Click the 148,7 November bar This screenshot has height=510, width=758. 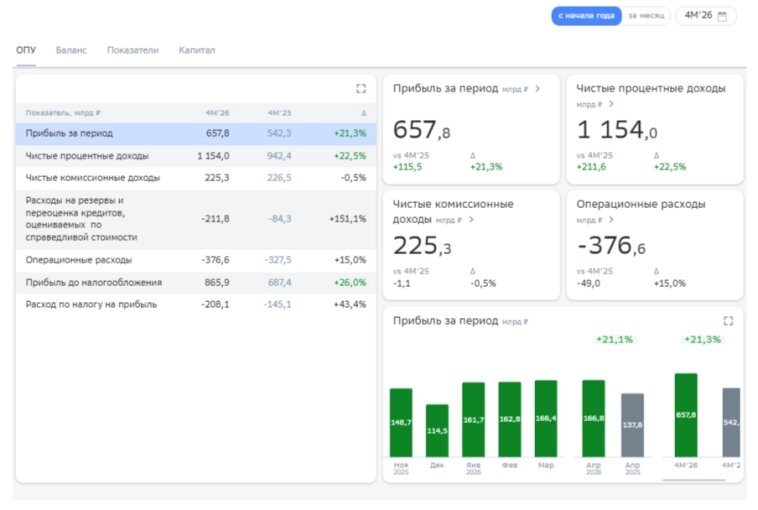[x=401, y=423]
